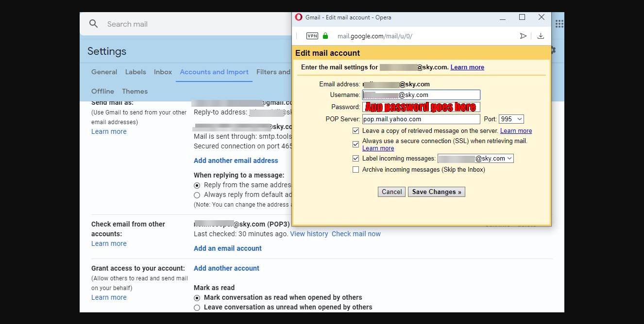This screenshot has height=324, width=644.
Task: Click the Check mail now link
Action: coord(356,234)
